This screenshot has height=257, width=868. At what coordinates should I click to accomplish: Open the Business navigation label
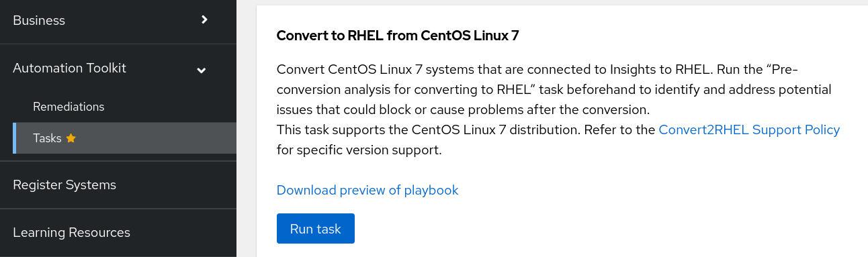tap(39, 20)
